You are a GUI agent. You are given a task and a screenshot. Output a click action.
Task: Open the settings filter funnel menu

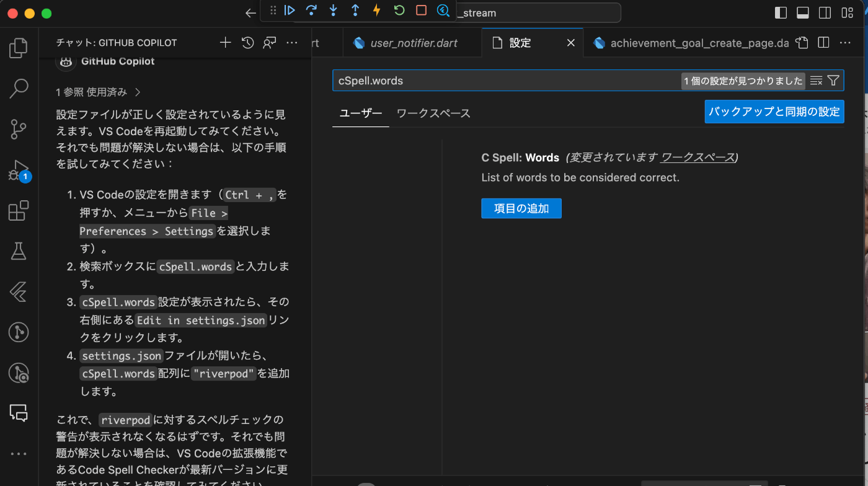(833, 81)
